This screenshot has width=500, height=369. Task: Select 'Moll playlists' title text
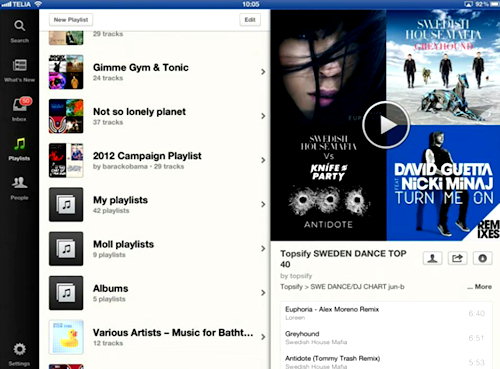pyautogui.click(x=123, y=244)
